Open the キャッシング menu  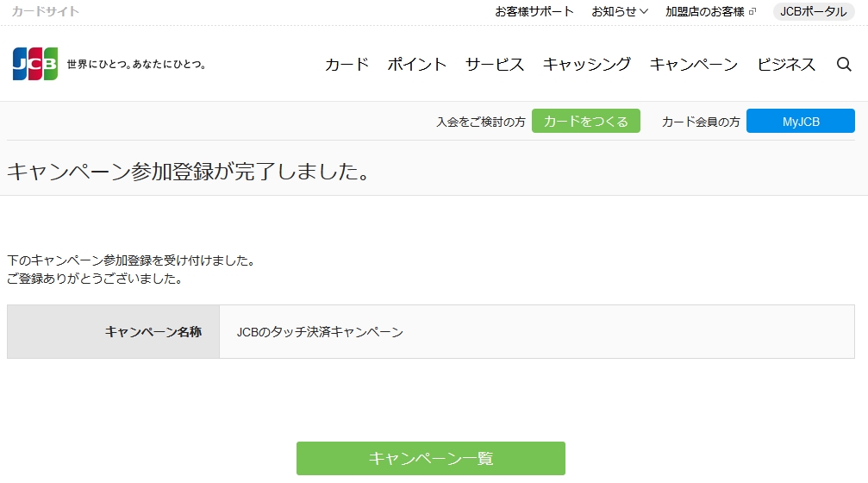click(587, 64)
